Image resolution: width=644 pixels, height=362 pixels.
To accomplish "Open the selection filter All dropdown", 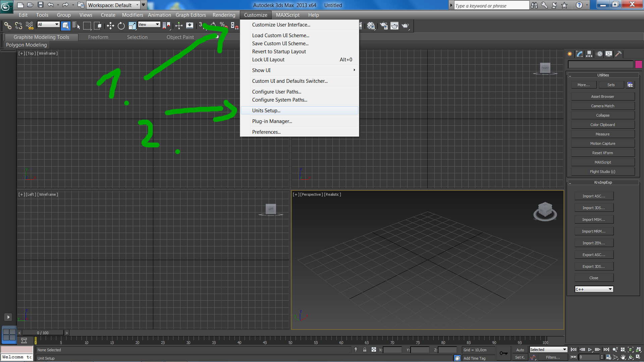I will point(48,24).
